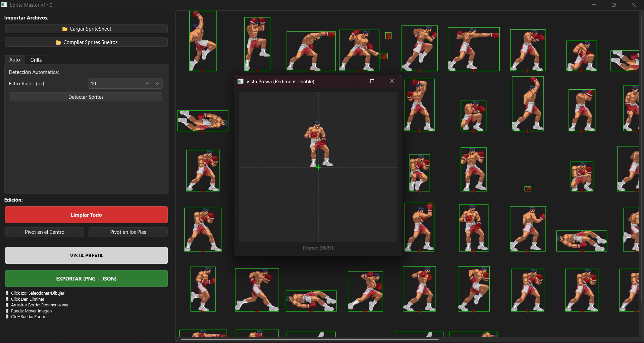This screenshot has height=343, width=644.
Task: Click the 'Edición:' heading
Action: 13,200
